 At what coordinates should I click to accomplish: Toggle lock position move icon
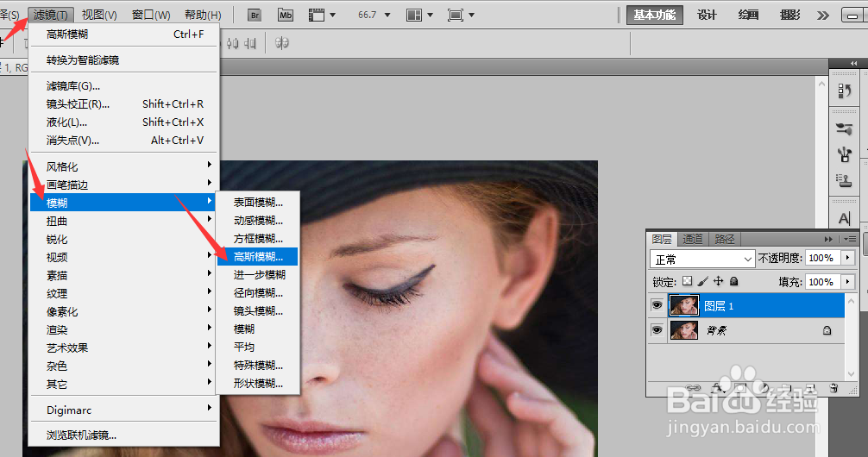(718, 281)
